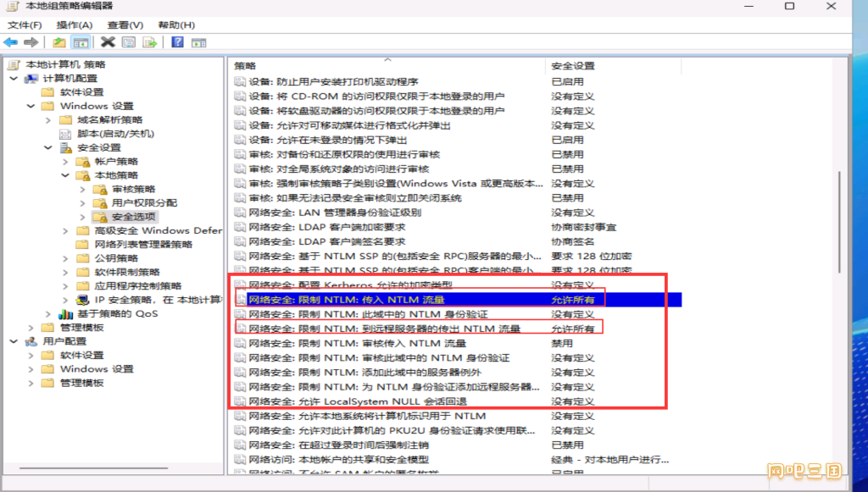Click the Delete (X) toolbar icon
Viewport: 868px width, 492px height.
[x=108, y=42]
